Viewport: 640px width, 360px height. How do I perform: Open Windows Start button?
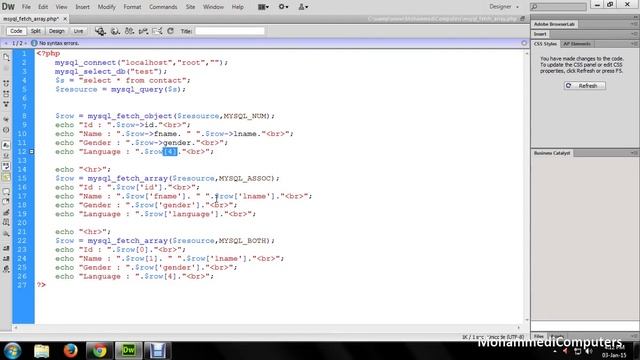pyautogui.click(x=13, y=351)
